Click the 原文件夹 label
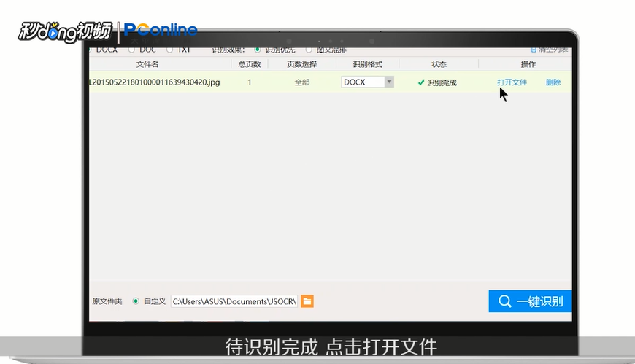 (107, 301)
